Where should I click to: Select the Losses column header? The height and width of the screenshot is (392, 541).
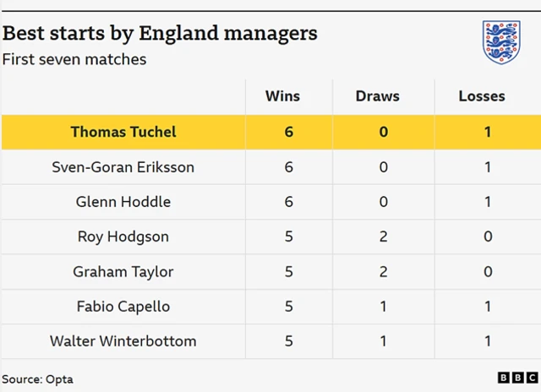[482, 96]
